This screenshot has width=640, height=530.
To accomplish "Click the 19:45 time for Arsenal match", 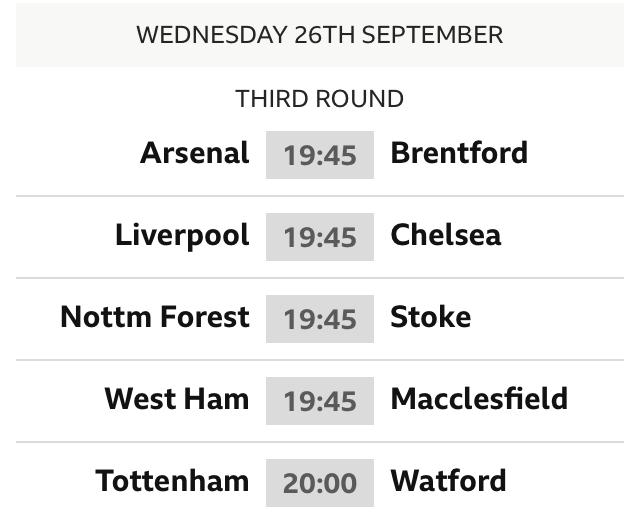I will [320, 155].
